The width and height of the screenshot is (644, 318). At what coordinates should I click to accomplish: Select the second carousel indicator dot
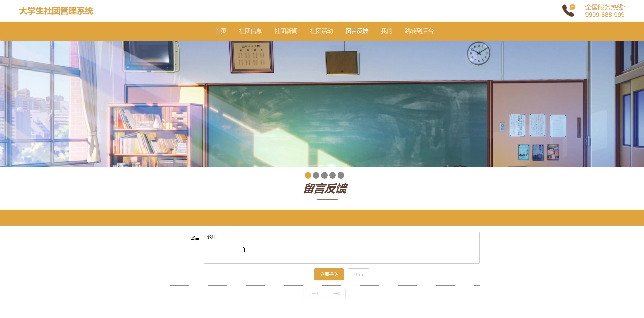click(x=316, y=175)
